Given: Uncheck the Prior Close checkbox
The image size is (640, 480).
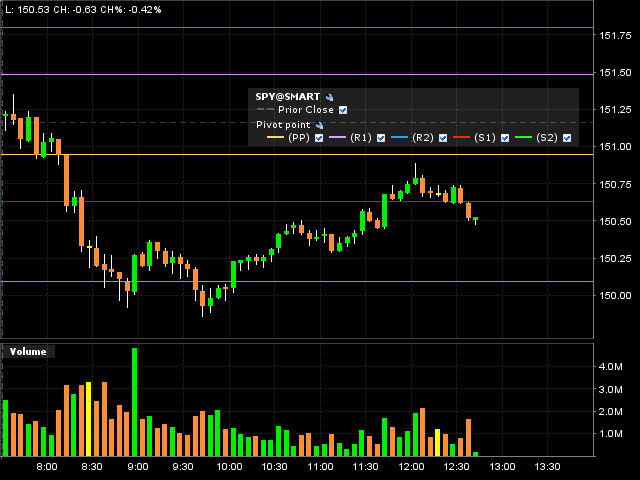Looking at the screenshot, I should 343,110.
